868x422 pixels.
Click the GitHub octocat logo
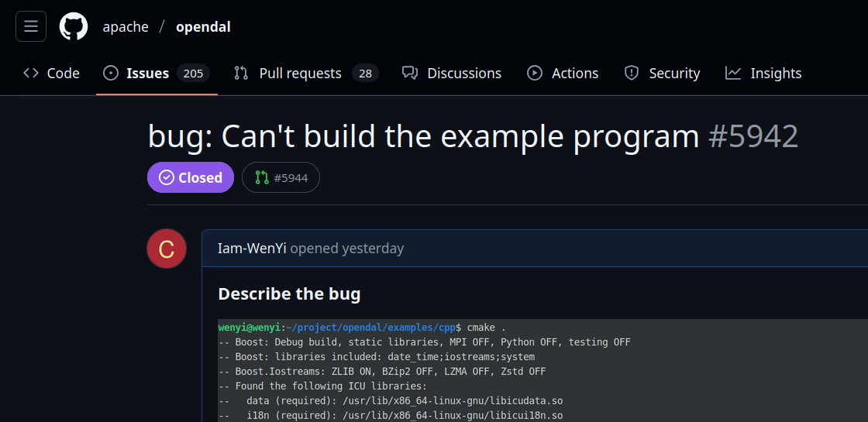tap(74, 26)
